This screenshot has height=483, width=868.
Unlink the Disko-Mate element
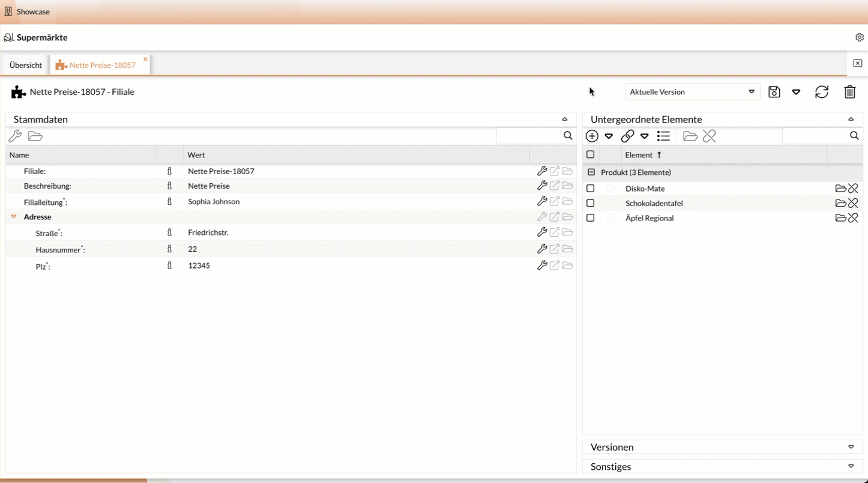tap(853, 189)
